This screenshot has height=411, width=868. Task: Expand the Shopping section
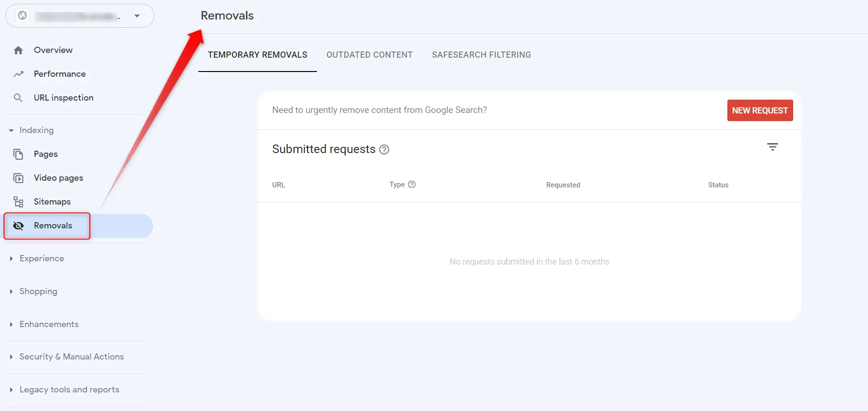[11, 291]
